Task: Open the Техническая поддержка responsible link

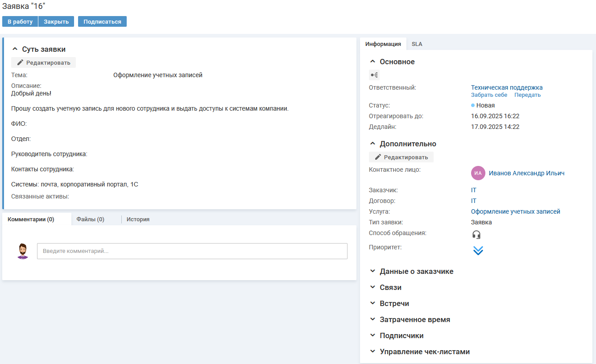Action: [x=506, y=87]
